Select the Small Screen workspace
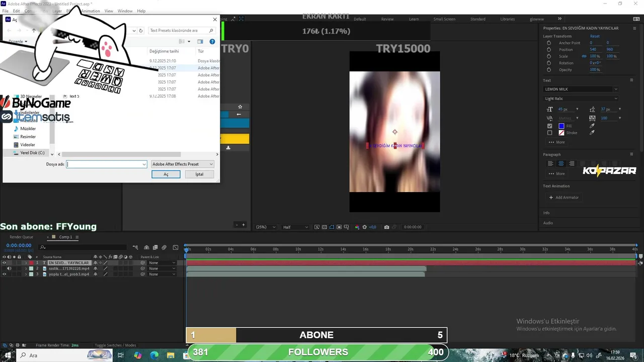 [444, 19]
